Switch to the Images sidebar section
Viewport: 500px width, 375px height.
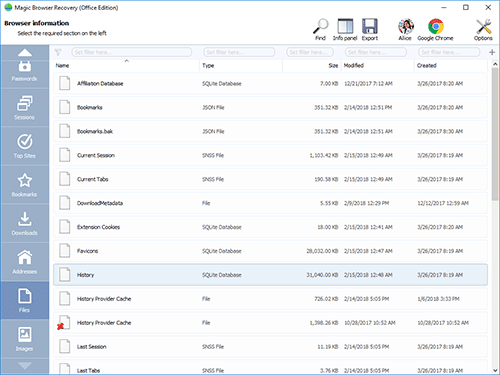click(25, 339)
